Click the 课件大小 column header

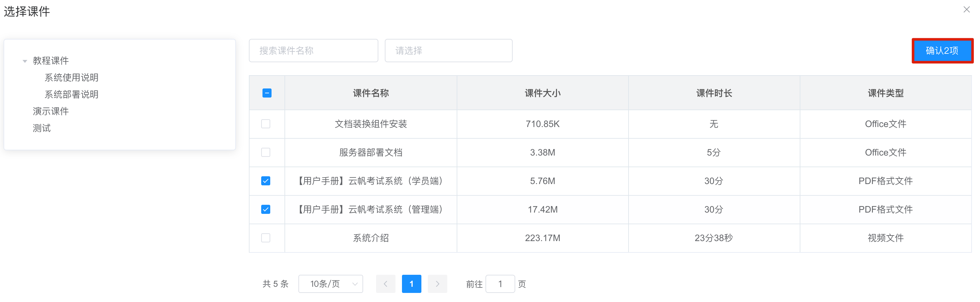click(x=542, y=93)
